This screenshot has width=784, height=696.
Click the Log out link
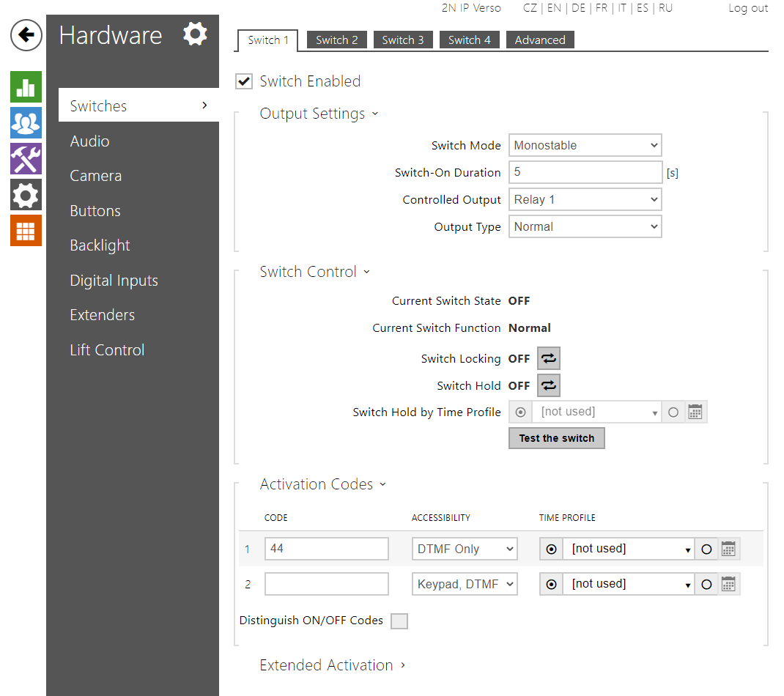pyautogui.click(x=747, y=8)
